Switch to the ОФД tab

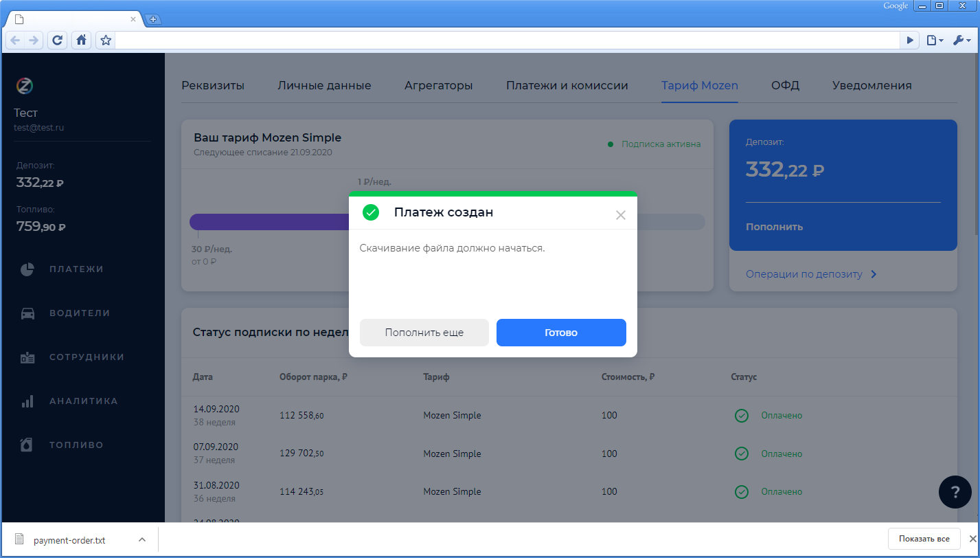click(785, 86)
